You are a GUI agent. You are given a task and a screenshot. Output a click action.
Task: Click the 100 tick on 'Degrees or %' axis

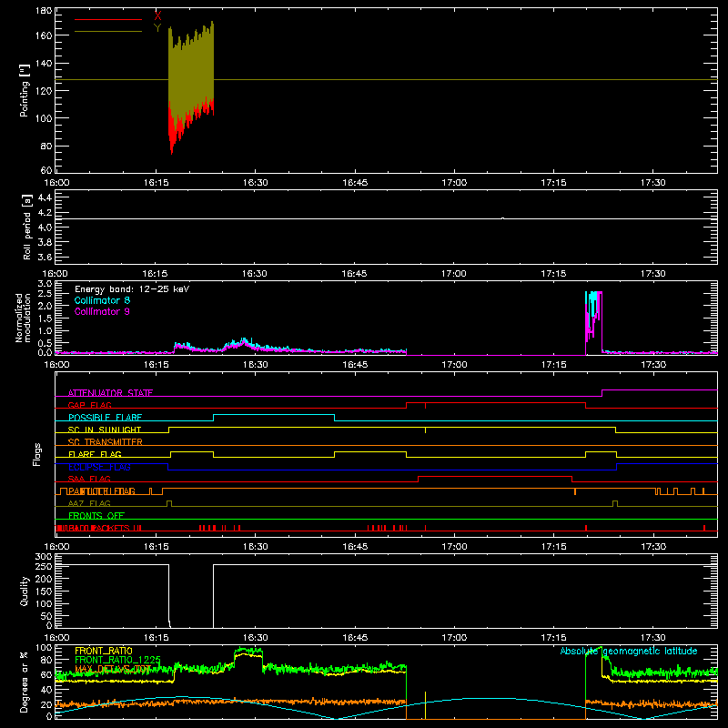click(x=44, y=648)
